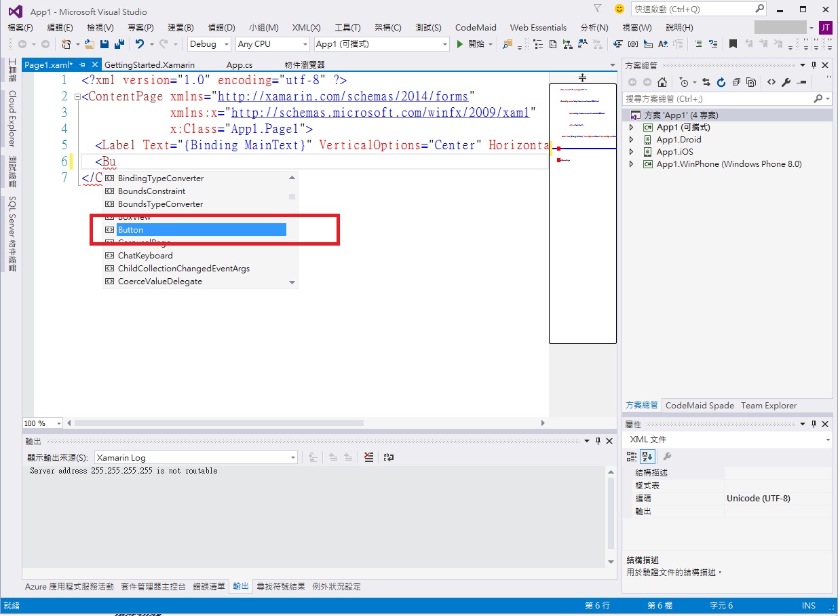
Task: Switch to Team Explorer tab
Action: coord(769,405)
